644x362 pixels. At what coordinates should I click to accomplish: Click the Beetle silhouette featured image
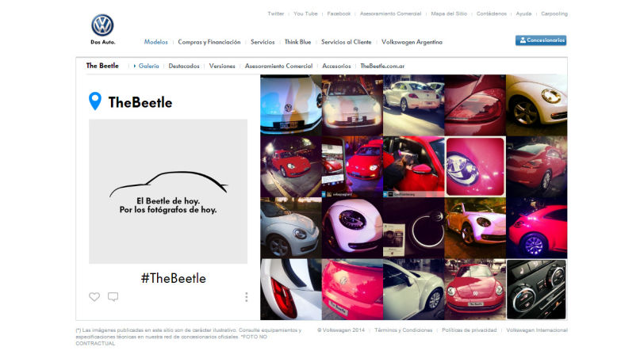click(x=168, y=191)
